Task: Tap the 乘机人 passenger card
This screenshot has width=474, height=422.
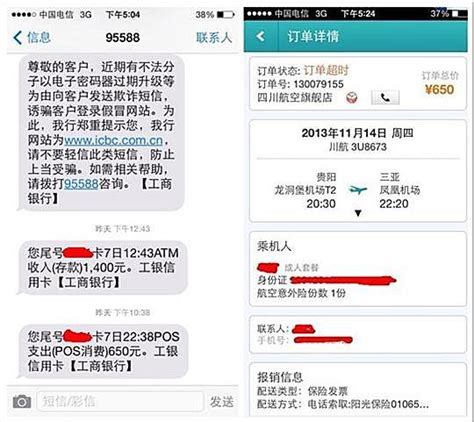Action: pyautogui.click(x=358, y=269)
